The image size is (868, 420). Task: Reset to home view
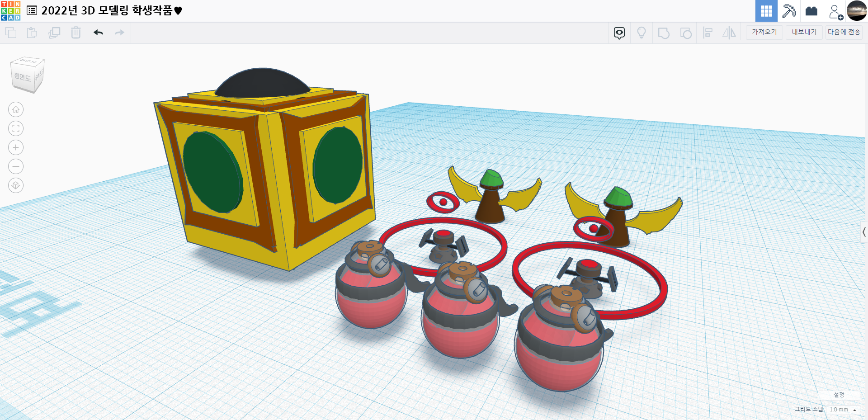[16, 109]
